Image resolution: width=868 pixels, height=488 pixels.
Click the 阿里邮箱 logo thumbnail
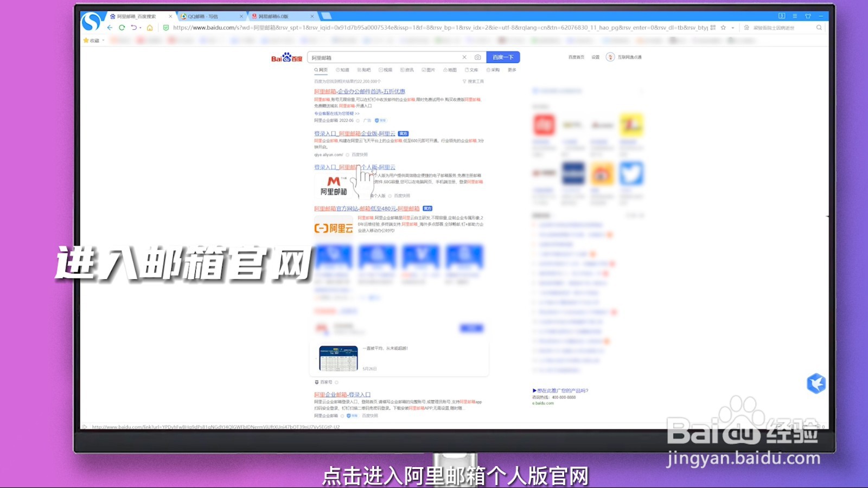click(x=334, y=185)
